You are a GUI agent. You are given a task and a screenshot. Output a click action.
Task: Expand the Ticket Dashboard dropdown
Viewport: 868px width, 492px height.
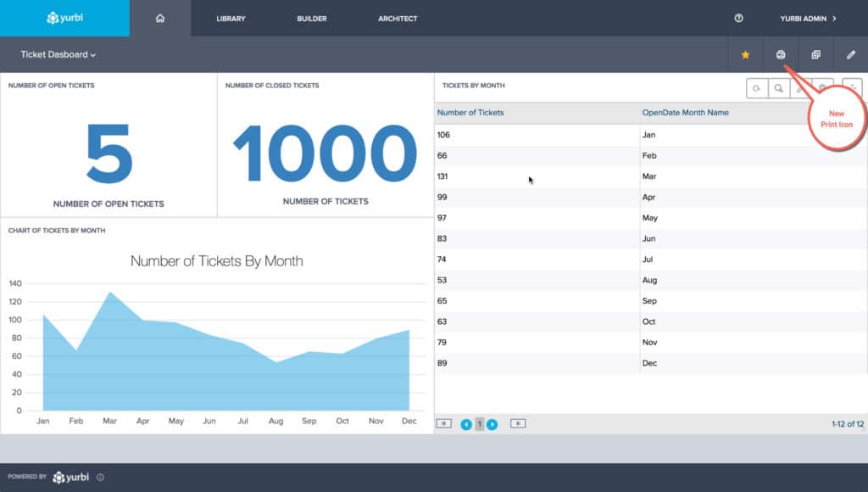coord(55,53)
